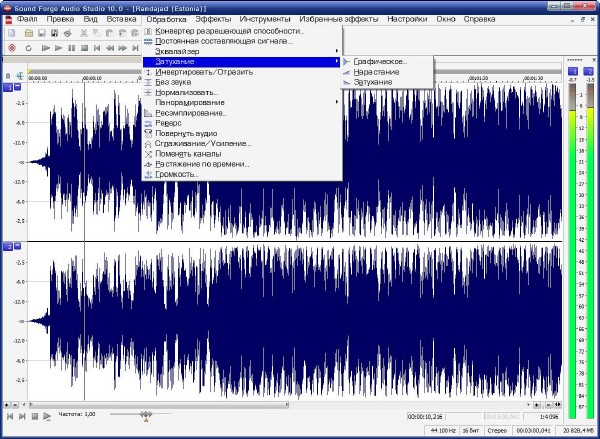Image resolution: width=600 pixels, height=439 pixels.
Task: Open the Эффекты menu
Action: point(212,19)
